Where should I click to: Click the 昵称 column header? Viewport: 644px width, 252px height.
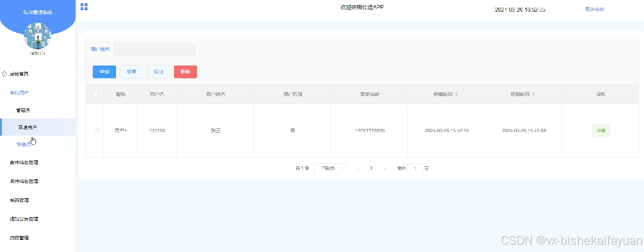(121, 94)
